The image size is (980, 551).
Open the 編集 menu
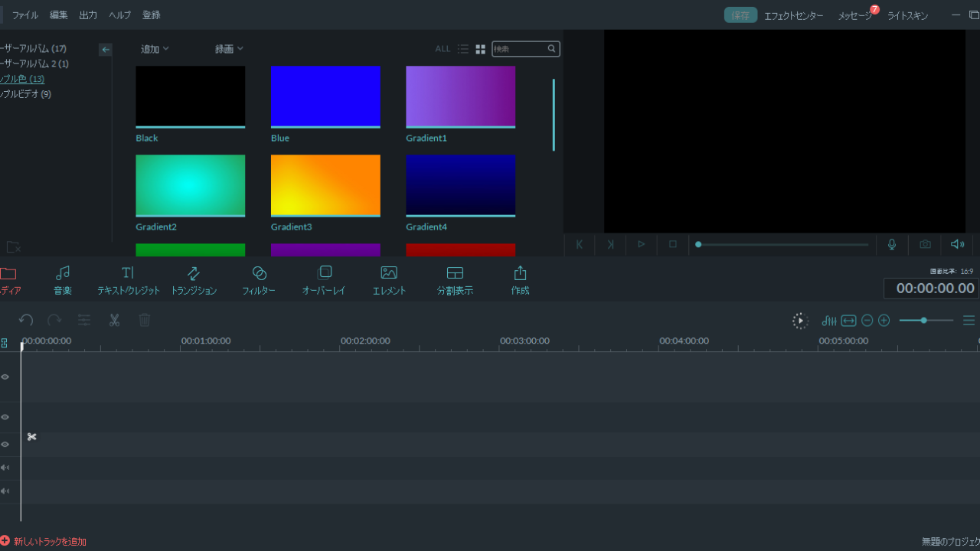(58, 15)
